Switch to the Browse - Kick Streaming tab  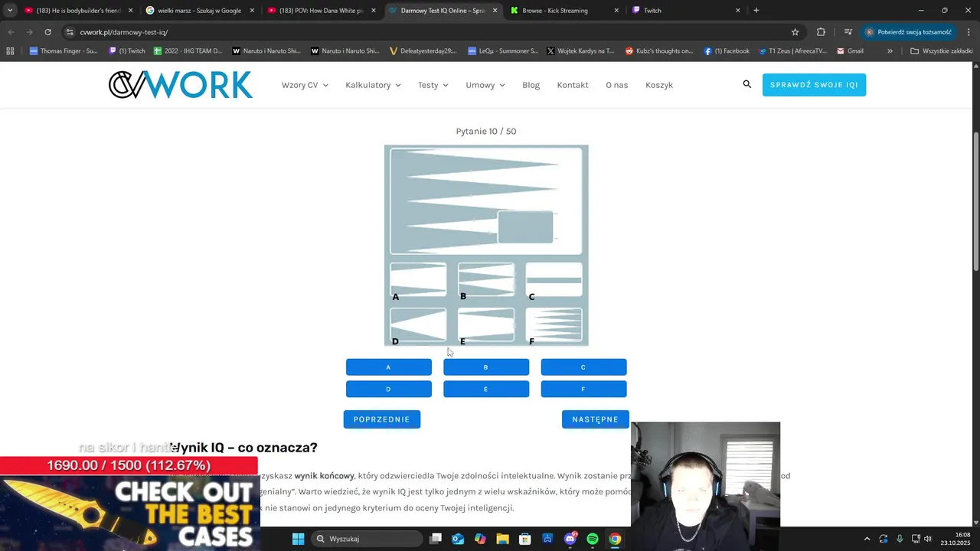click(x=564, y=10)
